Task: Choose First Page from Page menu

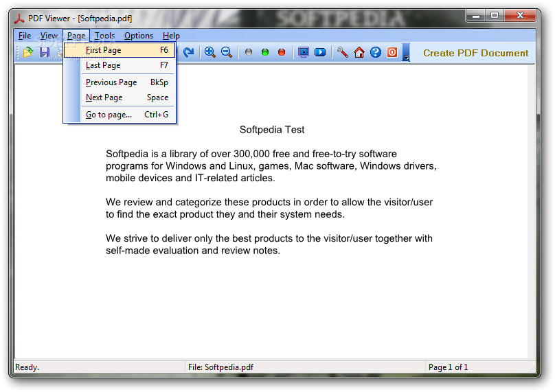Action: tap(120, 50)
